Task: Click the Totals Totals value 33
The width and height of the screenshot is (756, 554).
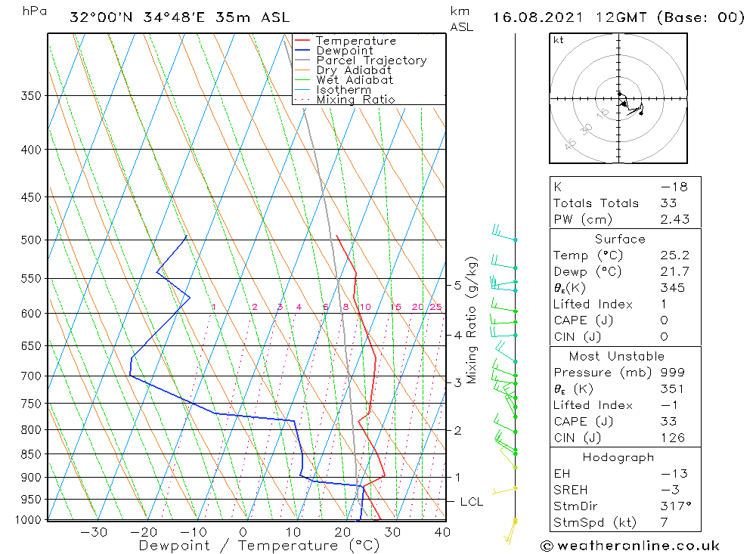Action: tap(669, 203)
